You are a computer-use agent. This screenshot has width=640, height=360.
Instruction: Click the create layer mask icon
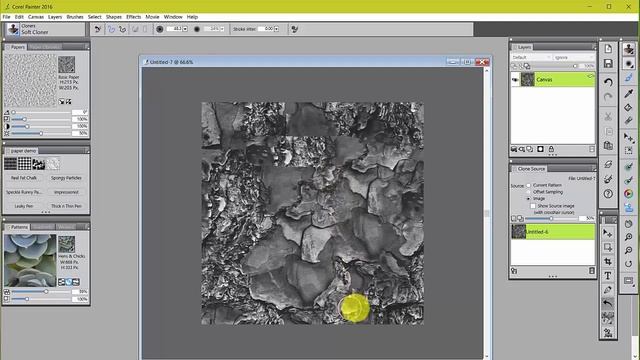[x=540, y=149]
